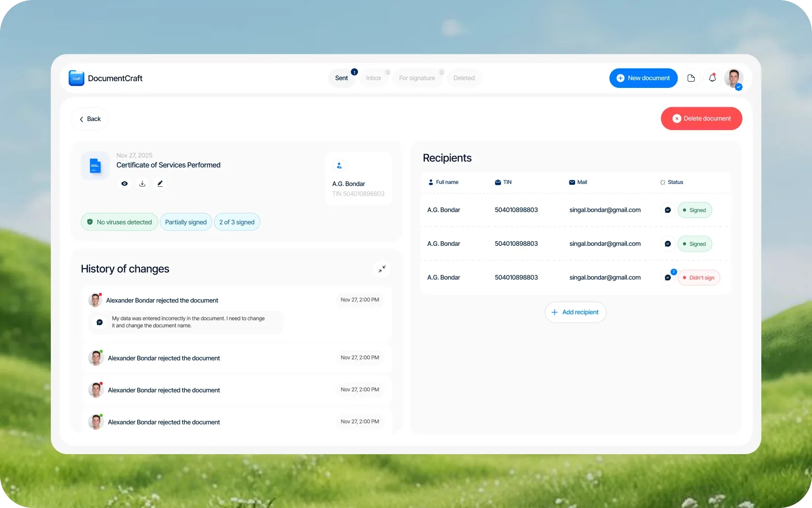Open comment icon in the Didn't sign row

tap(668, 277)
